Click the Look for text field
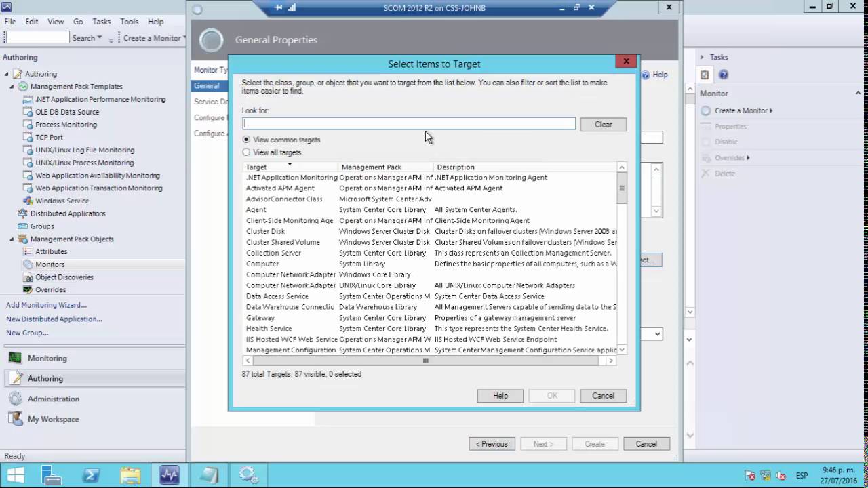The width and height of the screenshot is (868, 488). pyautogui.click(x=409, y=123)
